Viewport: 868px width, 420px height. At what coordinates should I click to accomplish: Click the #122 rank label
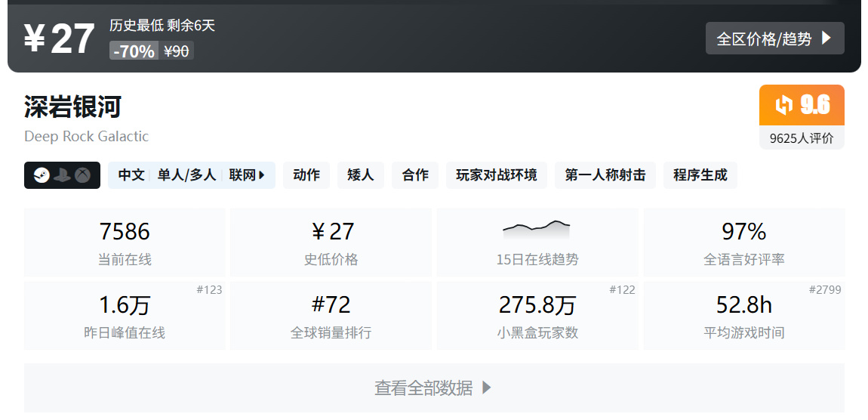pos(622,290)
